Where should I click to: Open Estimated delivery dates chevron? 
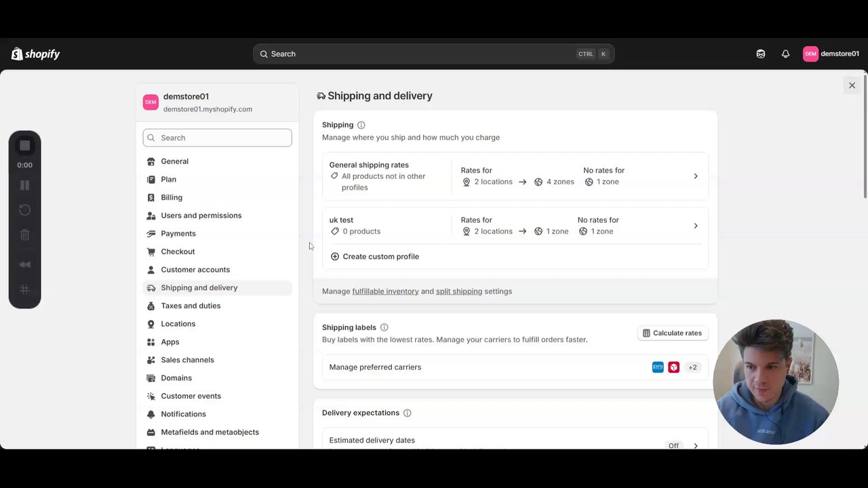695,445
